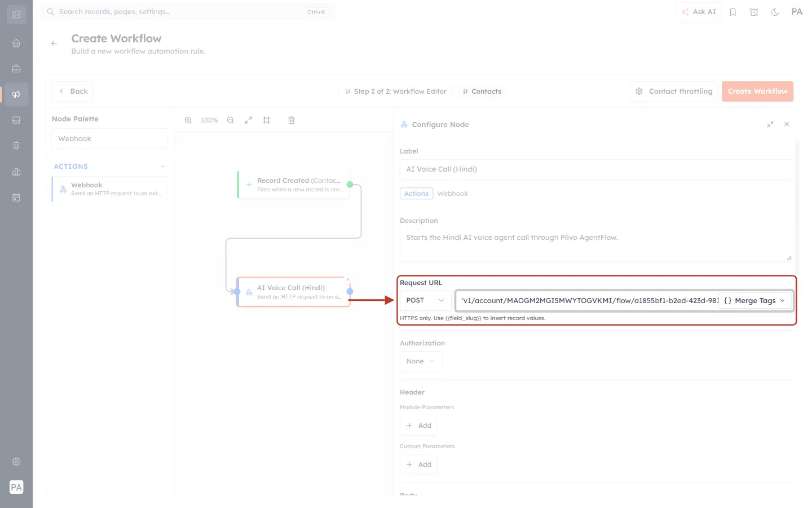The width and height of the screenshot is (812, 508).
Task: Add a Custom Parameters header
Action: 418,465
